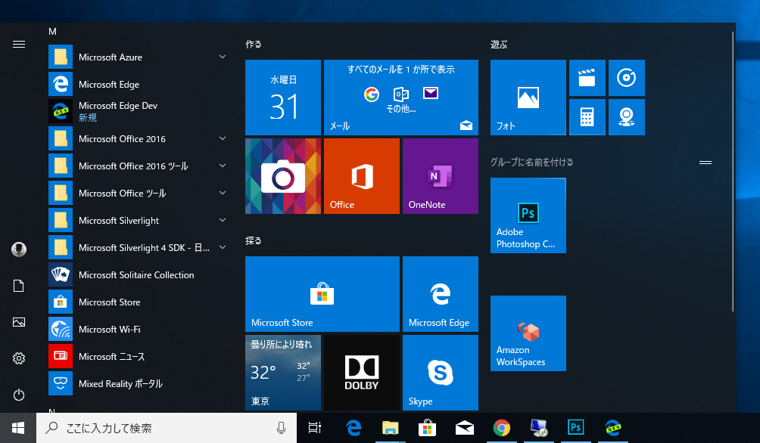The image size is (760, 443).
Task: Click the group drag handle lines icon
Action: pos(705,162)
